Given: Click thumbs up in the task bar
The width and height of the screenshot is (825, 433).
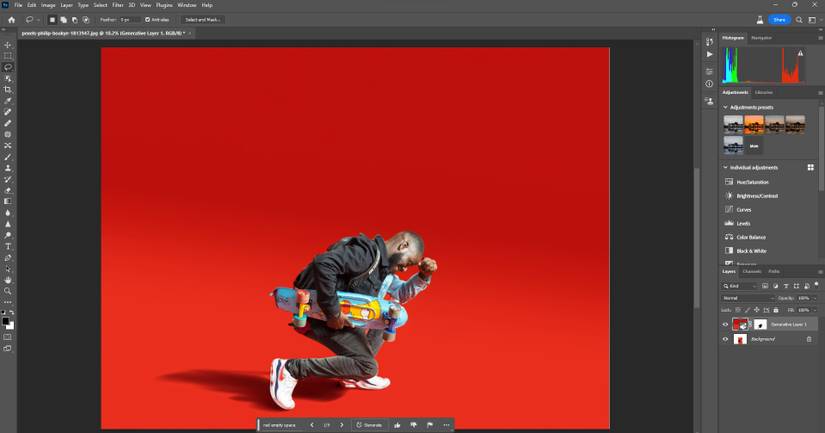Looking at the screenshot, I should (x=397, y=425).
